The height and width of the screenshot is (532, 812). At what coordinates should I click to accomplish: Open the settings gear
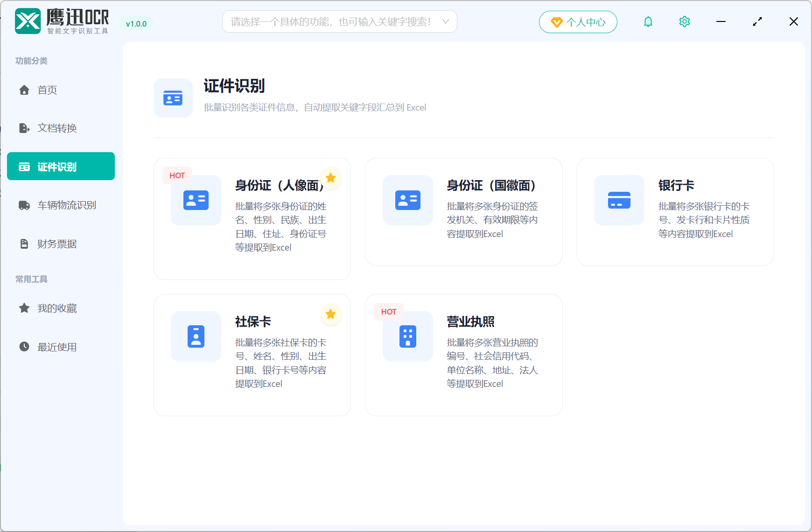(x=684, y=21)
